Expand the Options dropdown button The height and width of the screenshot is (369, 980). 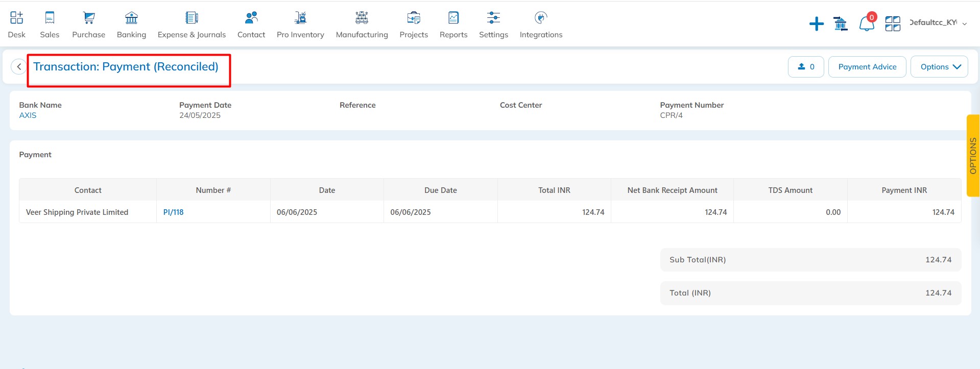(x=939, y=67)
